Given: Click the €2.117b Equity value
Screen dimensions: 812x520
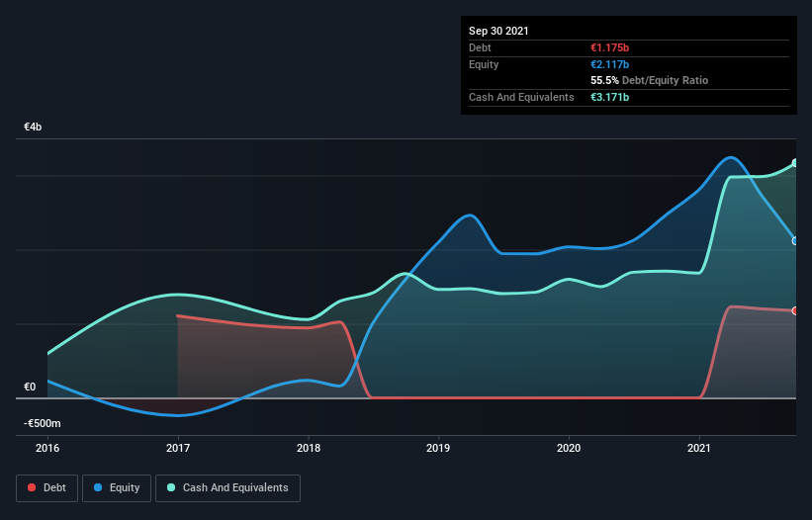Looking at the screenshot, I should [x=609, y=64].
